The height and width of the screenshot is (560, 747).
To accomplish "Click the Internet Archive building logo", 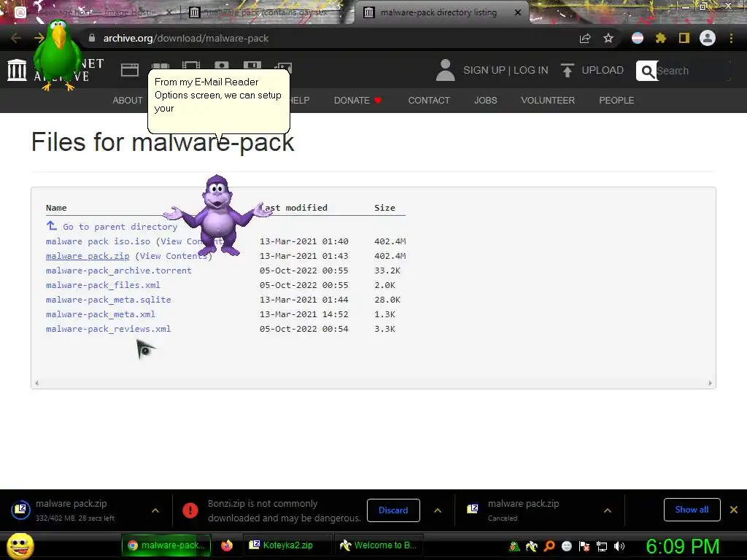I will click(18, 70).
